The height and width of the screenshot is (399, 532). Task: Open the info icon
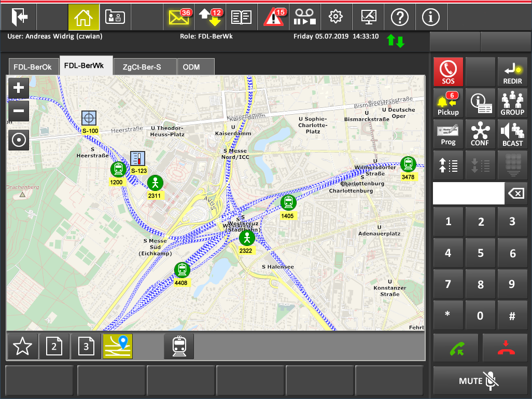coord(430,17)
